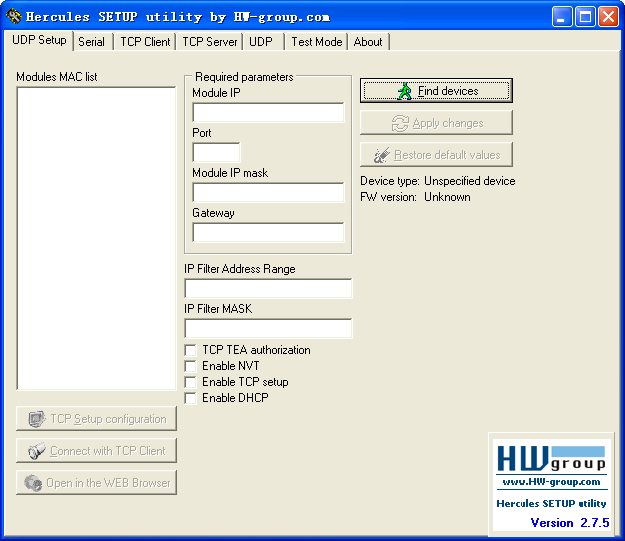Click TCP Setup configuration button

click(96, 419)
